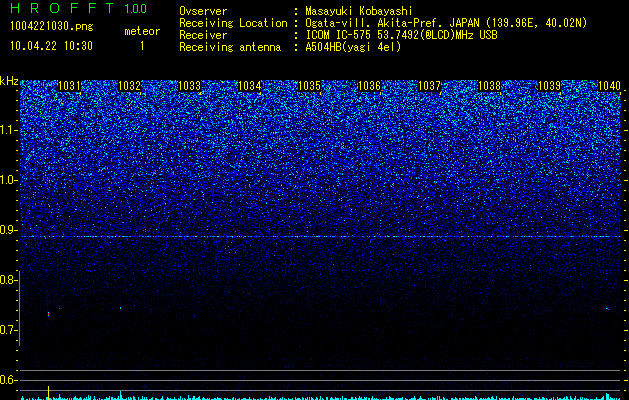Click the date stamp 10.04.22 10:30
Screen dimensions: 629x400
click(x=51, y=46)
